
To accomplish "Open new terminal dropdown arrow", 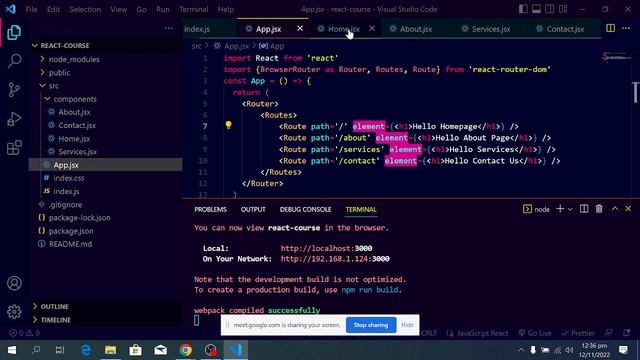I will (x=570, y=209).
